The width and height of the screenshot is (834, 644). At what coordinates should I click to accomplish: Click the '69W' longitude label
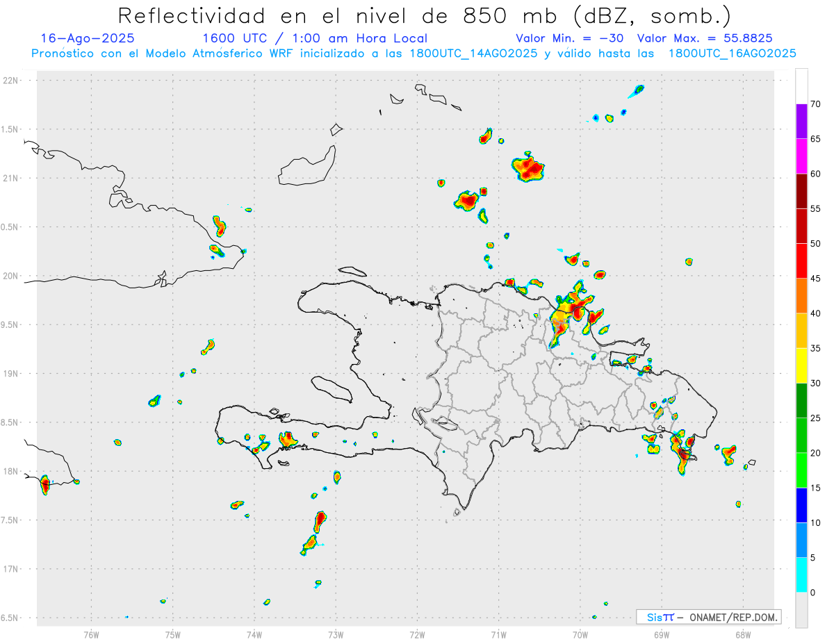coord(661,634)
